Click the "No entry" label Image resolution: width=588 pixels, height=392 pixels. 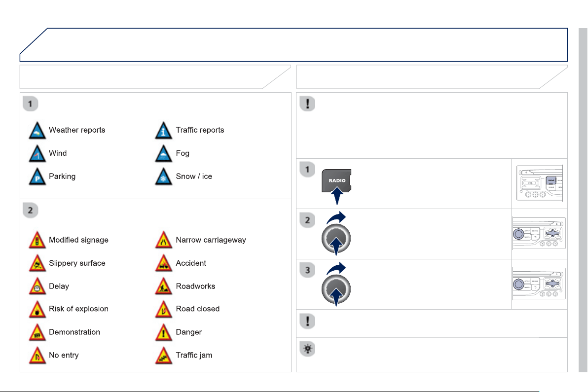coord(64,356)
